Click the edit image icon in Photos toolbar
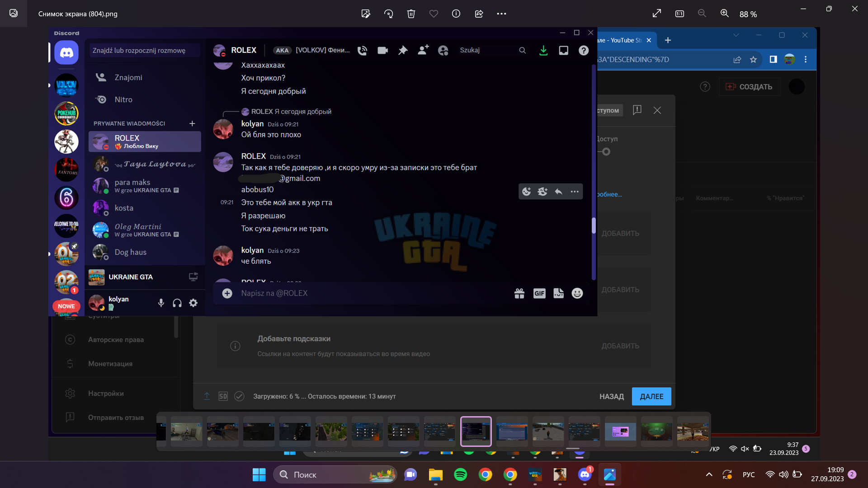Image resolution: width=868 pixels, height=488 pixels. click(366, 14)
